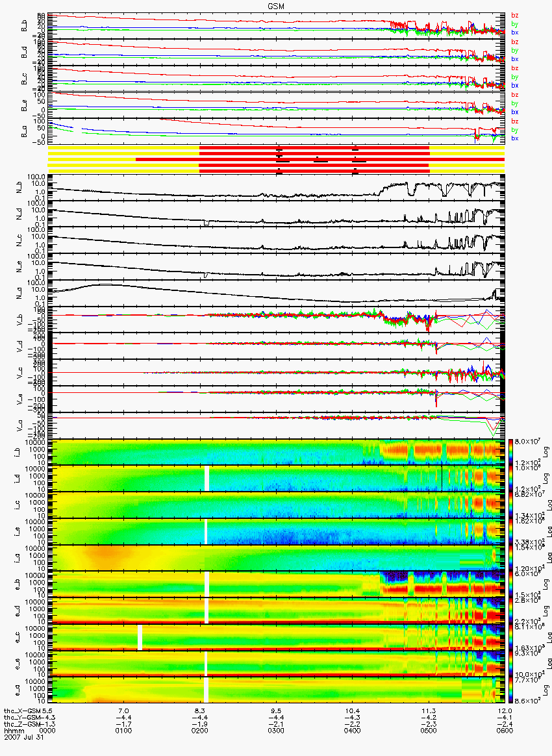The height and width of the screenshot is (756, 552).
Task: Click the B_e panel axis label
Action: coord(23,106)
